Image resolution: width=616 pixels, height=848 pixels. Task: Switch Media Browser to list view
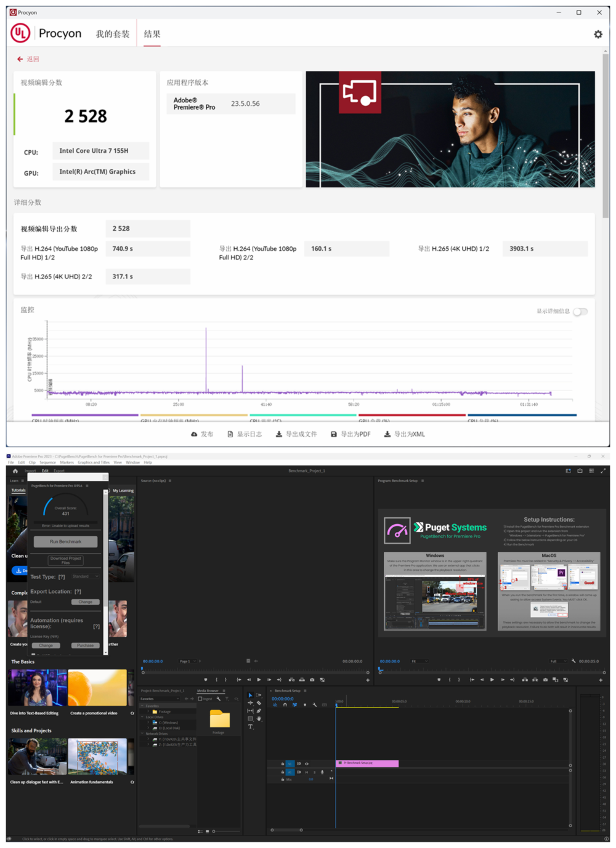[x=200, y=831]
